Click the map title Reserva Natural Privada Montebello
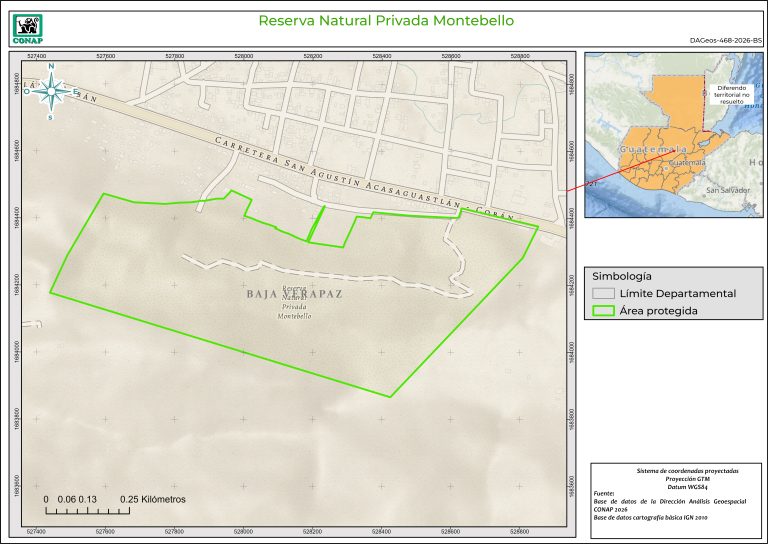The width and height of the screenshot is (768, 544). coord(385,20)
